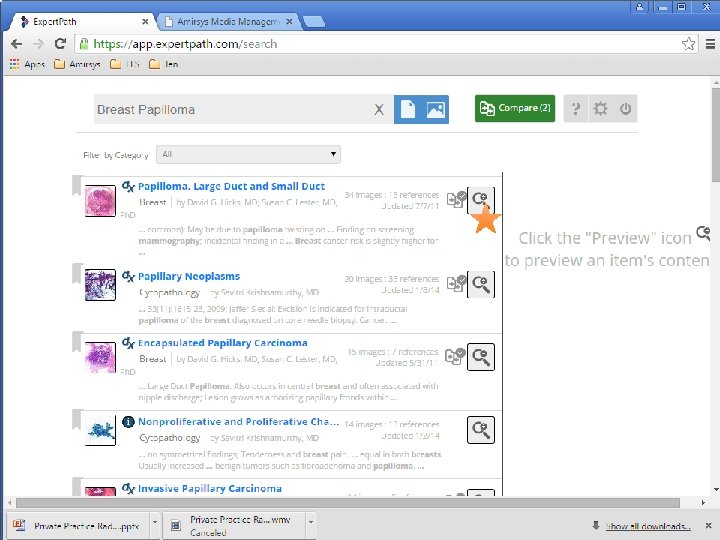Click the Dx icon beside Invasive Papillary Carcinoma
The image size is (720, 540).
click(x=128, y=488)
